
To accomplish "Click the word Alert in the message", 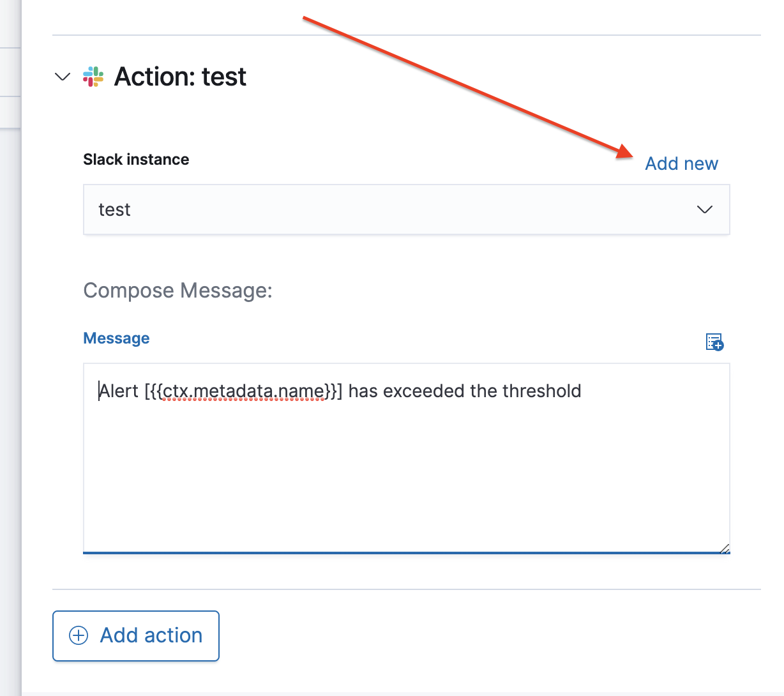I will coord(119,391).
